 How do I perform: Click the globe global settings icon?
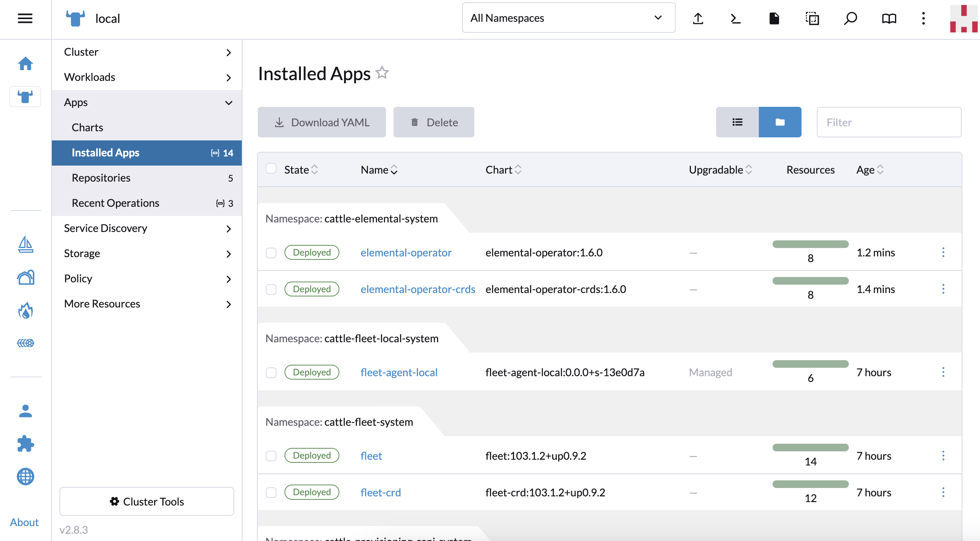pos(25,477)
